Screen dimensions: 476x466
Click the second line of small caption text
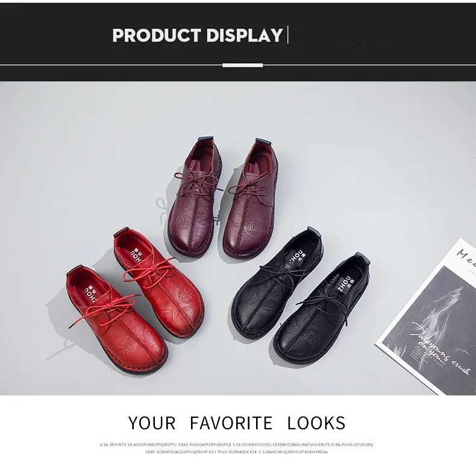[x=236, y=452]
